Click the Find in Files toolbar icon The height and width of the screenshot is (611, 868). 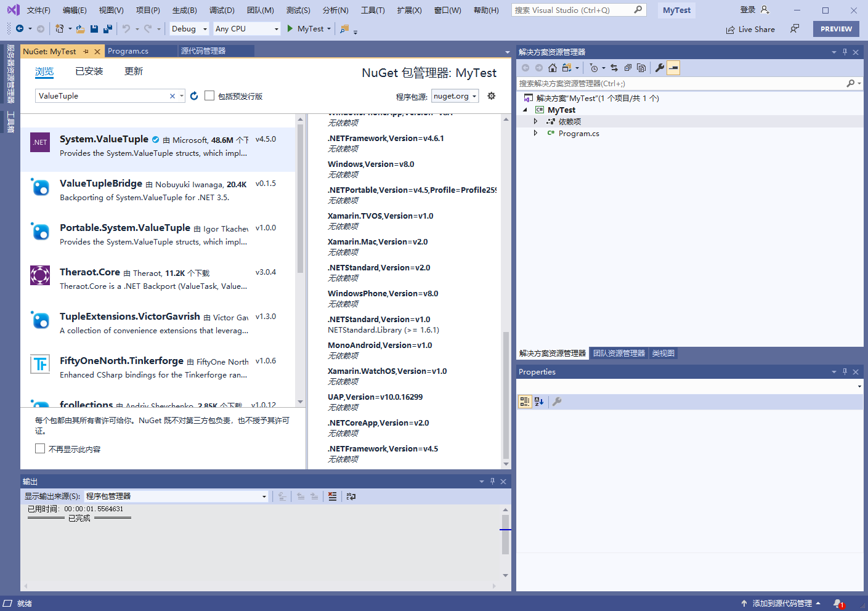(x=344, y=29)
